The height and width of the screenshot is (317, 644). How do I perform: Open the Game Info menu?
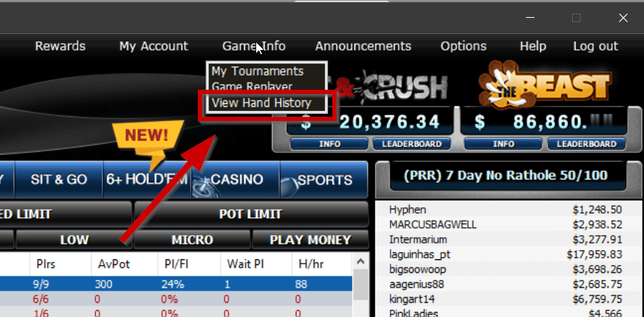254,46
